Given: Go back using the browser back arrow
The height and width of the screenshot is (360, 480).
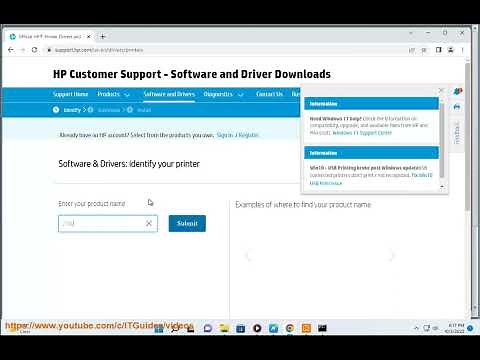Looking at the screenshot, I should (11, 50).
